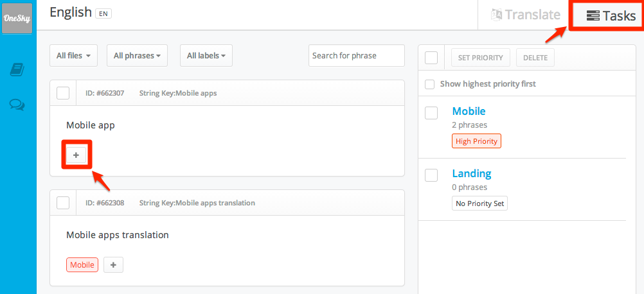Click the Search for phrase field
Viewport: 644px width, 294px height.
tap(357, 55)
